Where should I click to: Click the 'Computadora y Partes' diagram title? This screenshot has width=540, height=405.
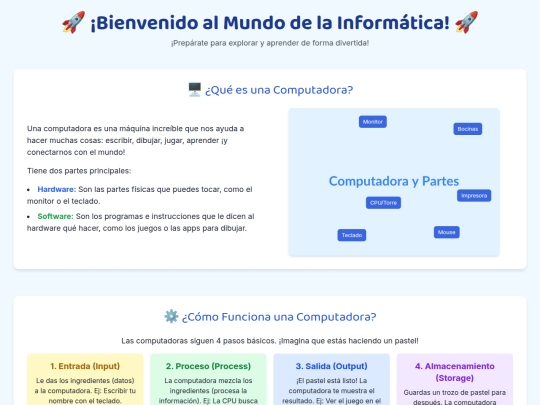(394, 181)
